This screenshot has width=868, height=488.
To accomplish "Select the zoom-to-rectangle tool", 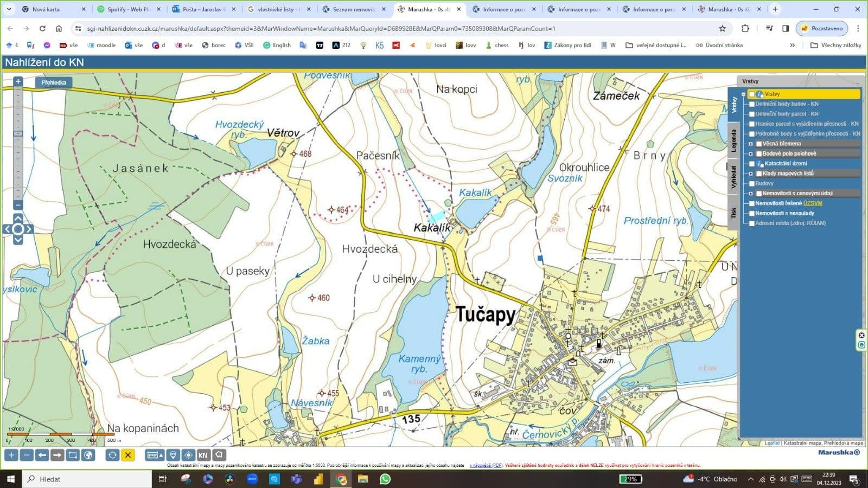I will click(73, 455).
